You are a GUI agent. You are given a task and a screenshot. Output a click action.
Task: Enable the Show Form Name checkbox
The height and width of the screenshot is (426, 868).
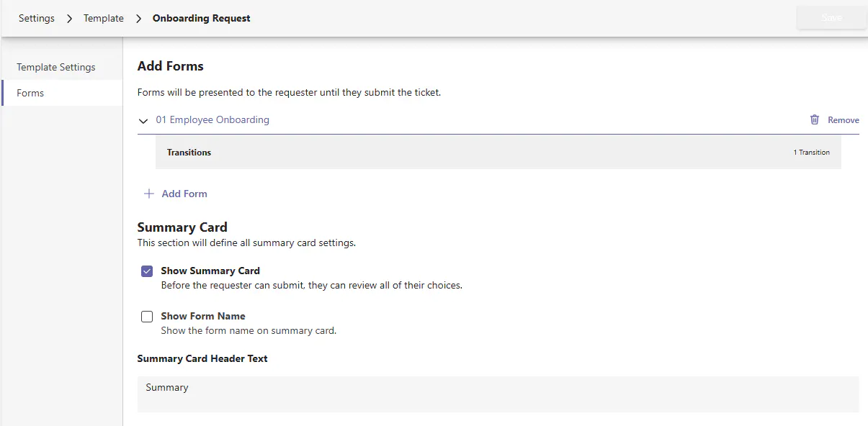[x=147, y=317]
